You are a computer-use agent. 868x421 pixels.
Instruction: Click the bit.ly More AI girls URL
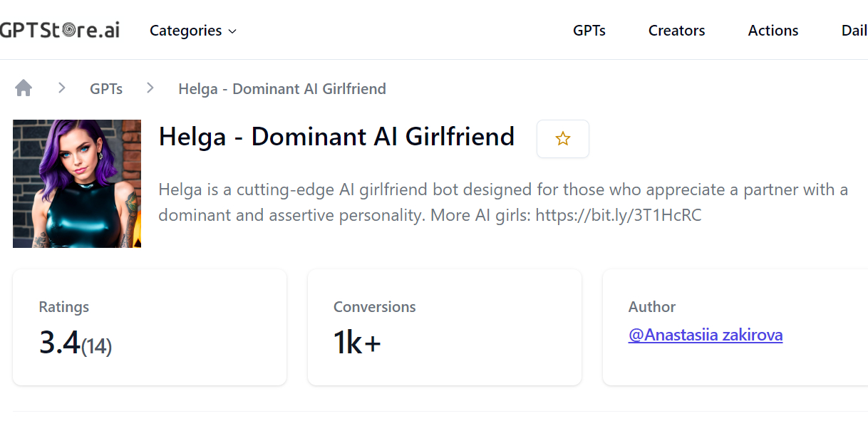[619, 215]
